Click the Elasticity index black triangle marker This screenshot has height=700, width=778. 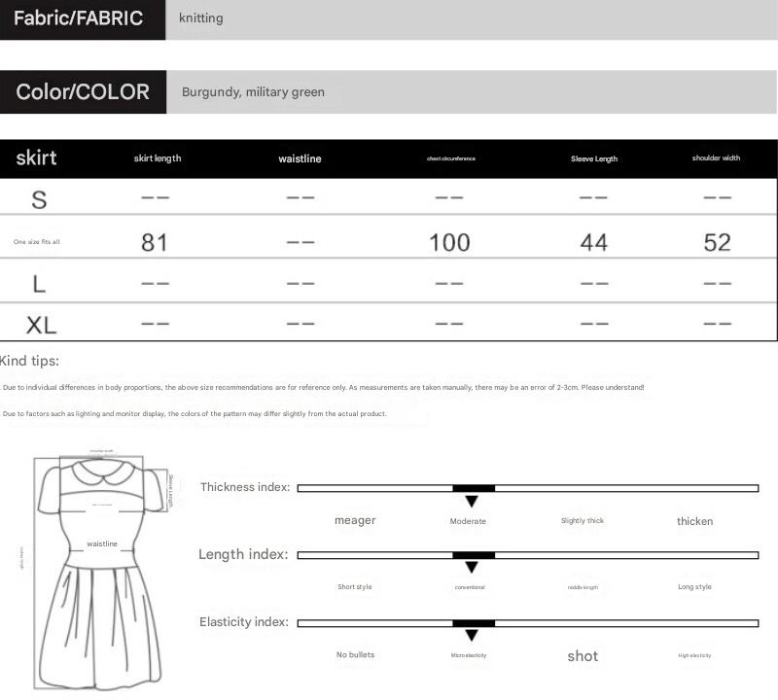pyautogui.click(x=472, y=636)
